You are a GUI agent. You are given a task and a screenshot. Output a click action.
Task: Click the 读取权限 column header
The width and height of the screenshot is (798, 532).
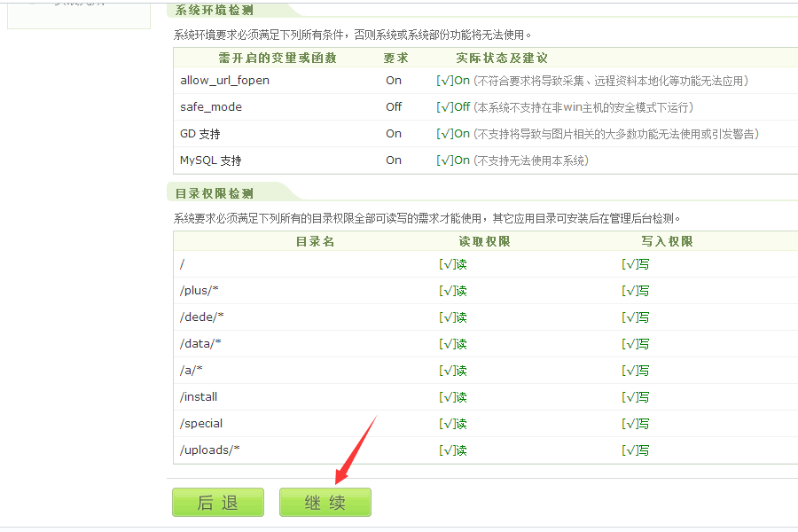(484, 241)
